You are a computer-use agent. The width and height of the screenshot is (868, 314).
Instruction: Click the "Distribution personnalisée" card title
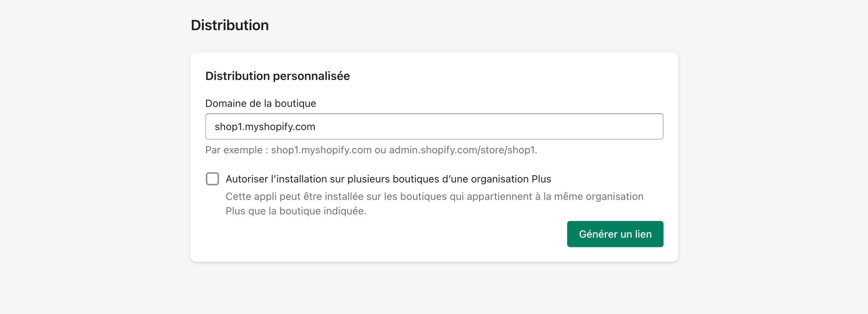tap(277, 76)
